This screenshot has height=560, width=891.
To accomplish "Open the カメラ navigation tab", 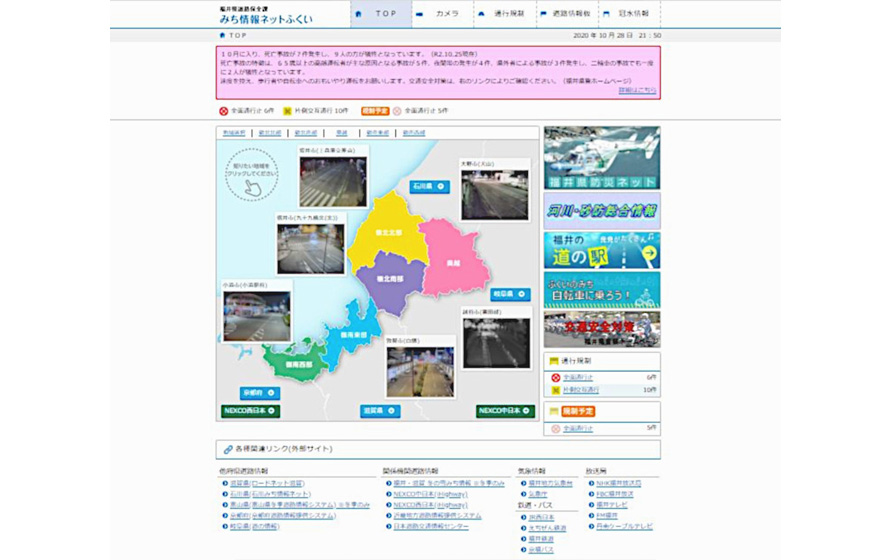I will (x=443, y=14).
